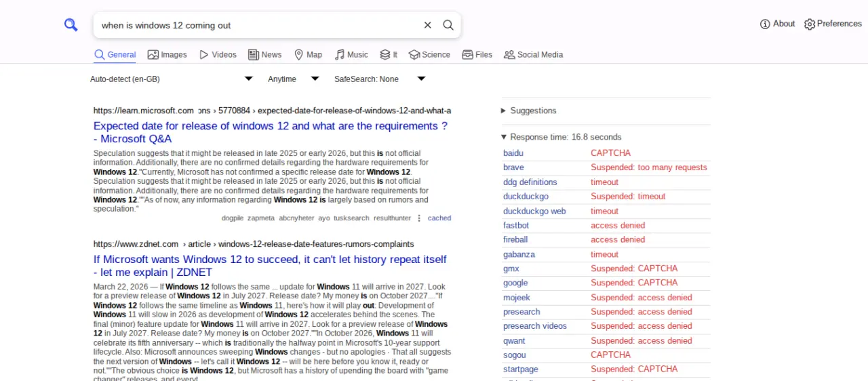Click the resulthunter engine label
868x381 pixels.
(x=393, y=218)
